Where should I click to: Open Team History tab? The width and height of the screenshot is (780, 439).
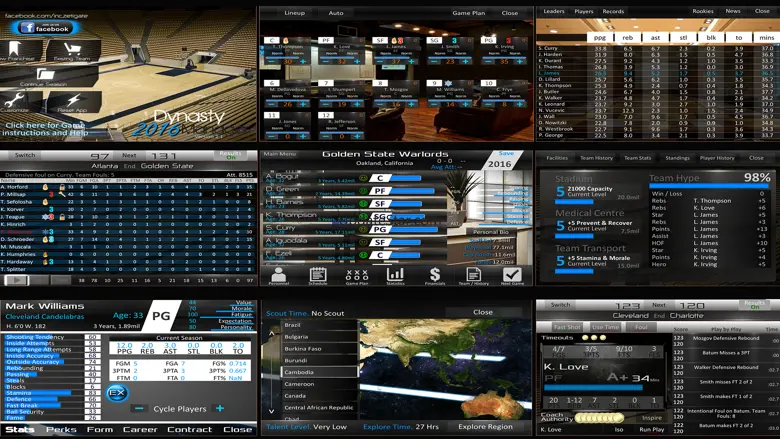click(596, 158)
